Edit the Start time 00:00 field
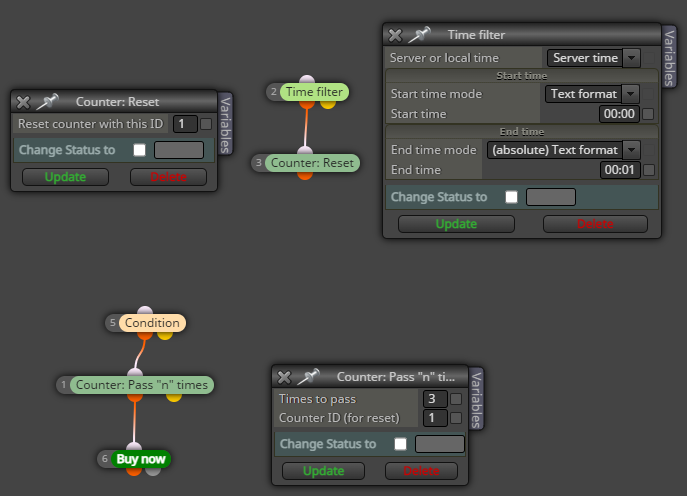This screenshot has height=496, width=687. (619, 114)
